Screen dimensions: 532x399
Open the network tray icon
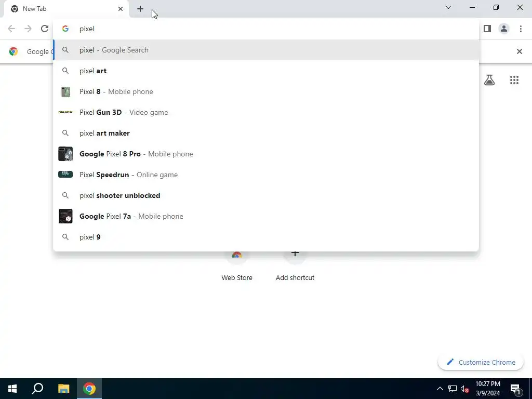pyautogui.click(x=453, y=389)
